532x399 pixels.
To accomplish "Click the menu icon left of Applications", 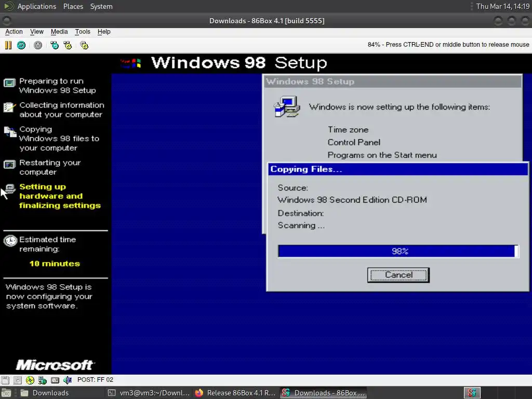I will pos(8,6).
